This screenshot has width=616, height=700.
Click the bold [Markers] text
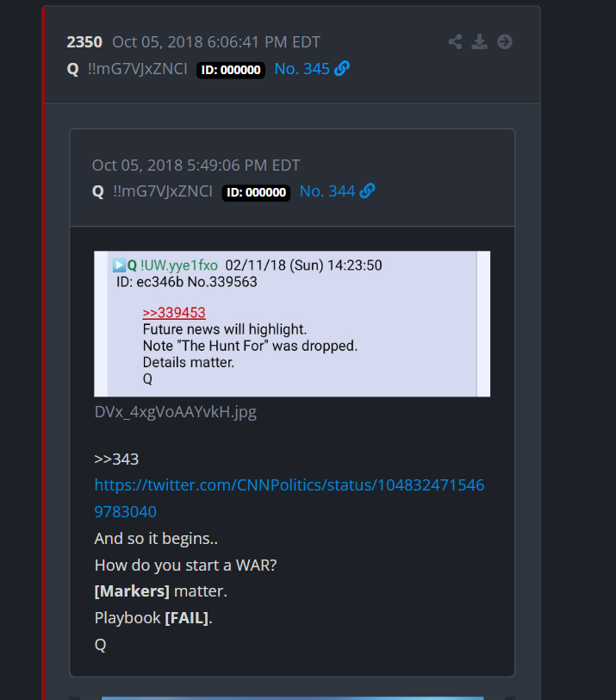pos(132,591)
